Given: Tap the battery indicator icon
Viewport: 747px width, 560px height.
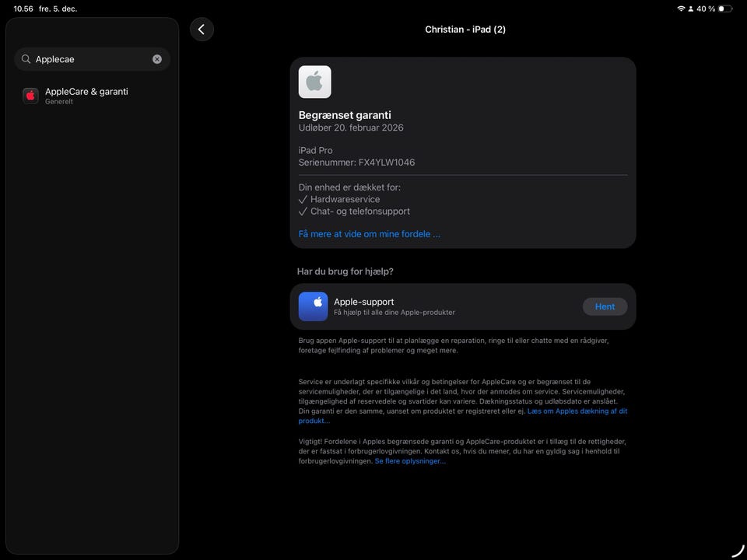Looking at the screenshot, I should point(725,9).
